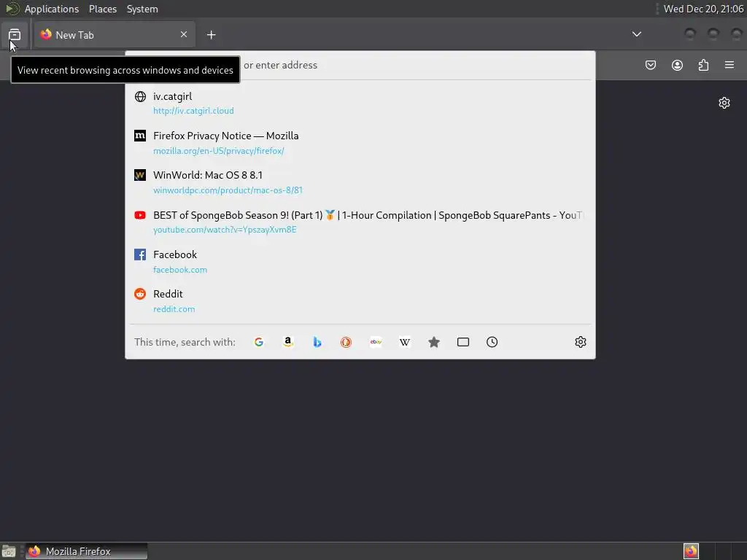Click the show desktop icon in bottom panel
This screenshot has width=747, height=560.
[x=9, y=551]
